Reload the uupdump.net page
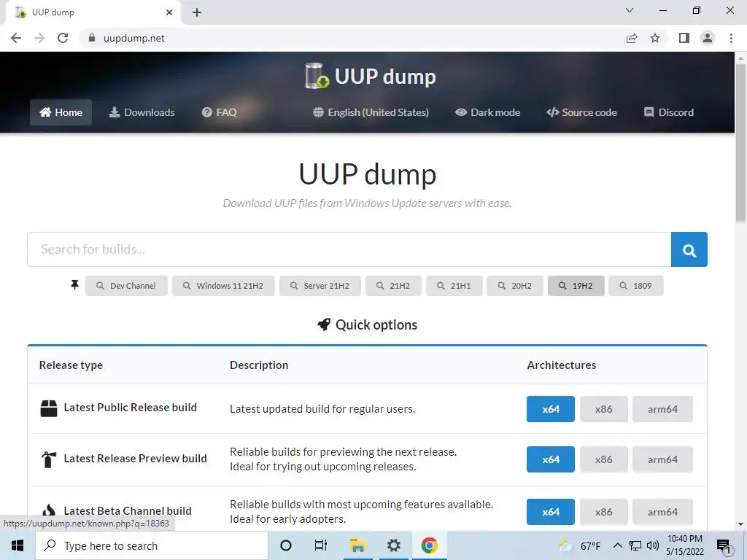Viewport: 747px width, 560px height. (63, 38)
